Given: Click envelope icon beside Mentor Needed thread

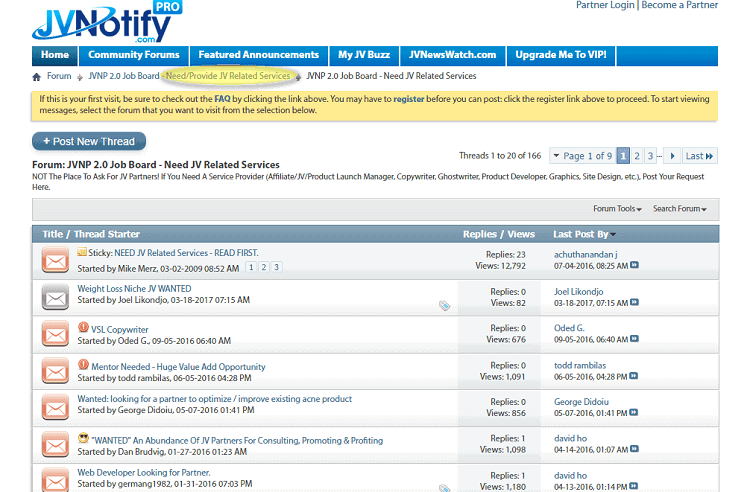Looking at the screenshot, I should [55, 371].
